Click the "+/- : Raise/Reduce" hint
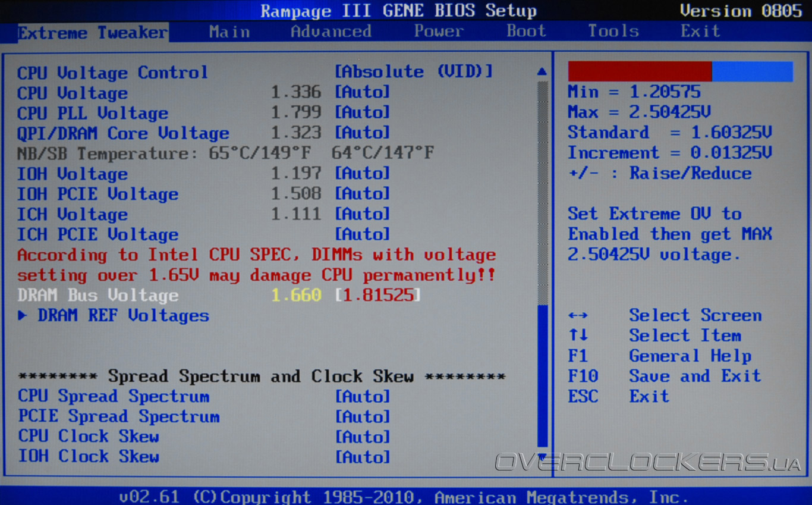This screenshot has width=812, height=505. pyautogui.click(x=660, y=173)
